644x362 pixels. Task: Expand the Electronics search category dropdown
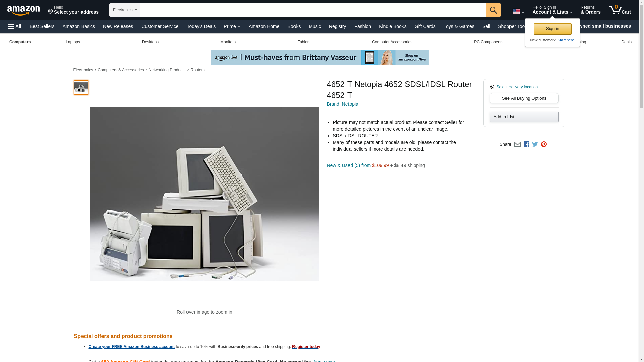pyautogui.click(x=125, y=10)
